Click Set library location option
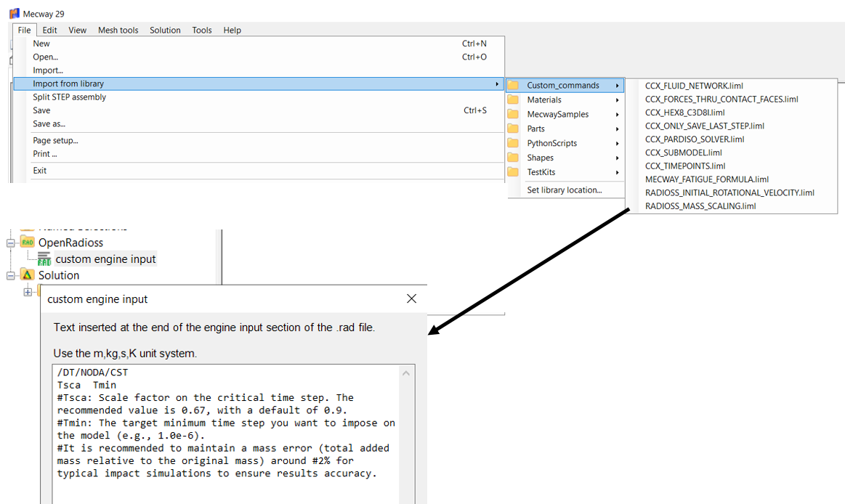 click(565, 190)
